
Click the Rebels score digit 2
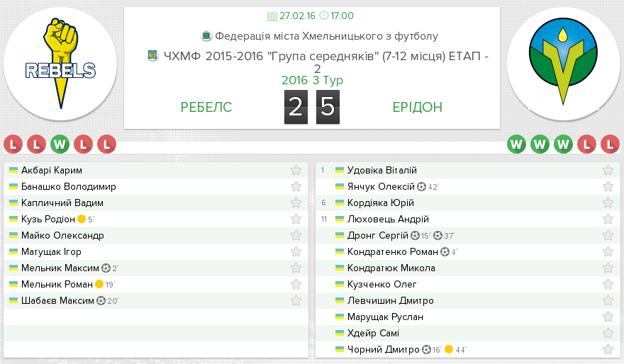point(296,107)
